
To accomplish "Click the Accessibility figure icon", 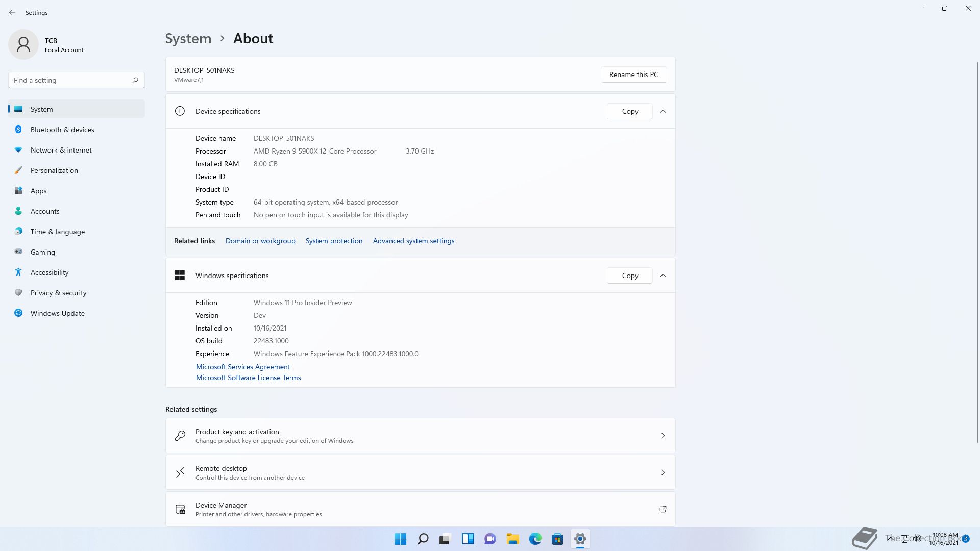I will click(x=18, y=272).
